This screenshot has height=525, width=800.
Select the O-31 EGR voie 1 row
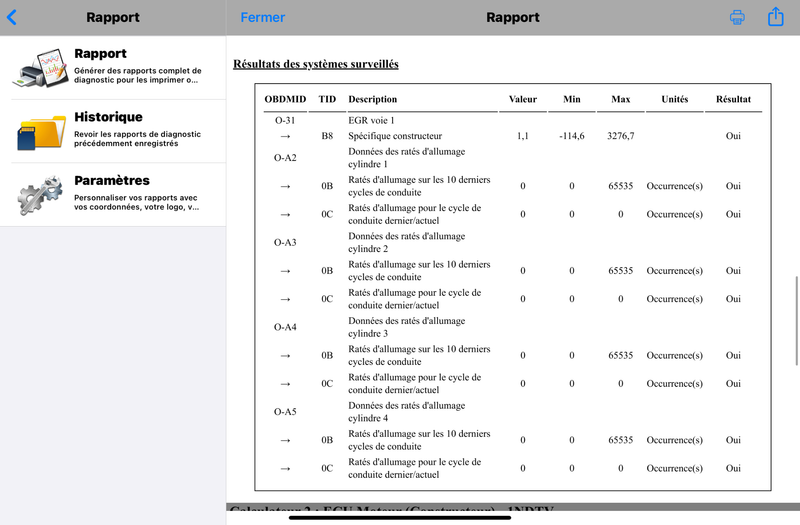click(x=512, y=120)
